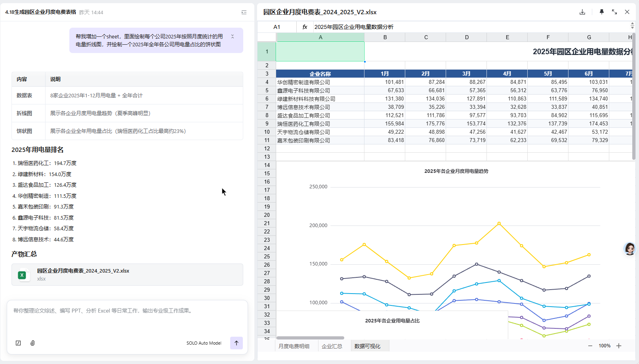Dismiss the user prompt bubble with X
Image resolution: width=639 pixels, height=364 pixels.
tap(233, 36)
